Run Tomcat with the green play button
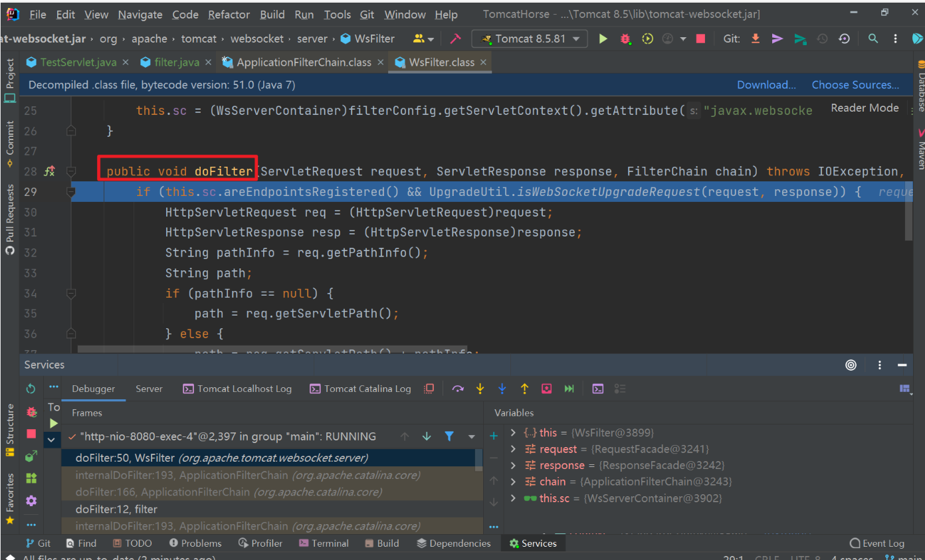This screenshot has width=925, height=560. point(603,39)
